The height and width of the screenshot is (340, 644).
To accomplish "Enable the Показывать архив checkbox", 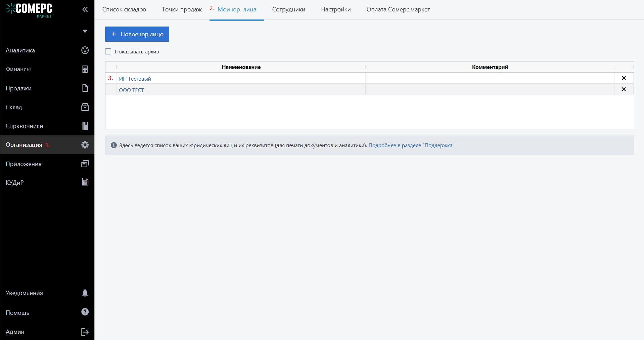I will click(x=108, y=51).
